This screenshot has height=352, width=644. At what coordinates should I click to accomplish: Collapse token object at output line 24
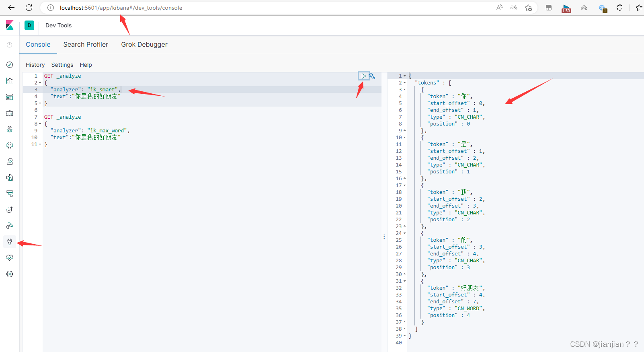coord(405,233)
